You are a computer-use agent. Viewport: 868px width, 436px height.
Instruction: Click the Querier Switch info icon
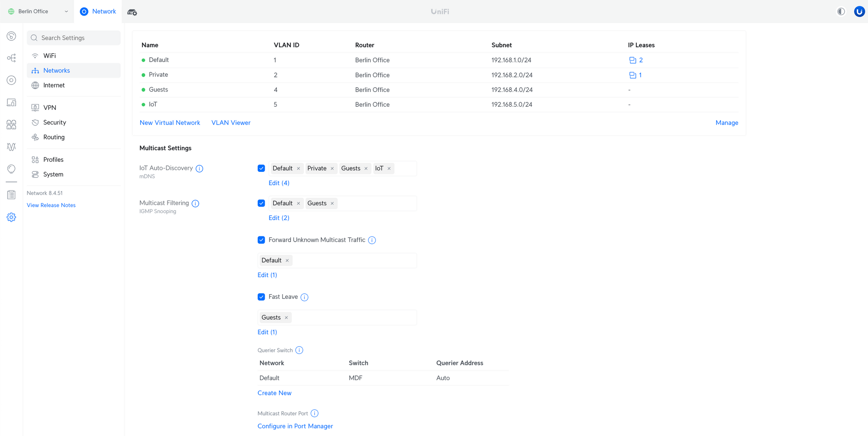pyautogui.click(x=299, y=351)
